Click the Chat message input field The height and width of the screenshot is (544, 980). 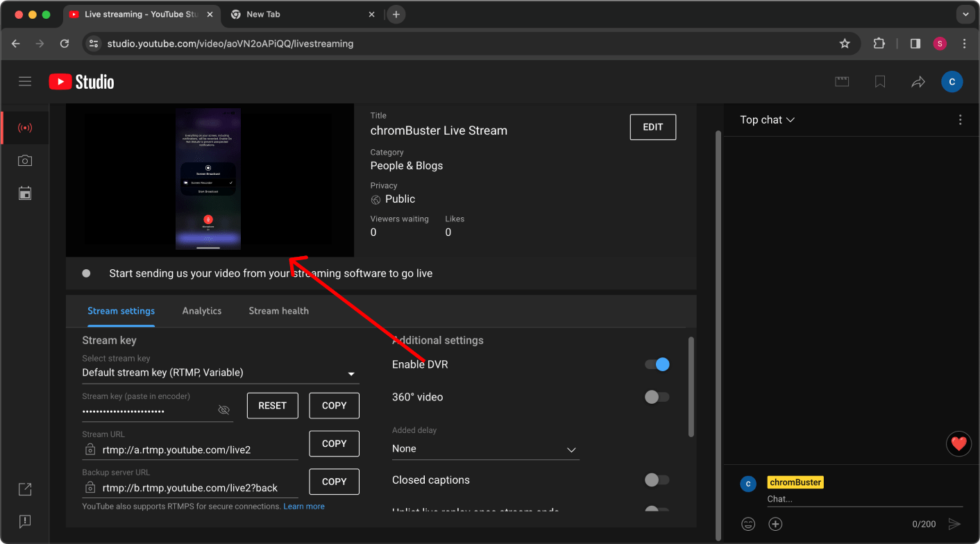click(864, 499)
